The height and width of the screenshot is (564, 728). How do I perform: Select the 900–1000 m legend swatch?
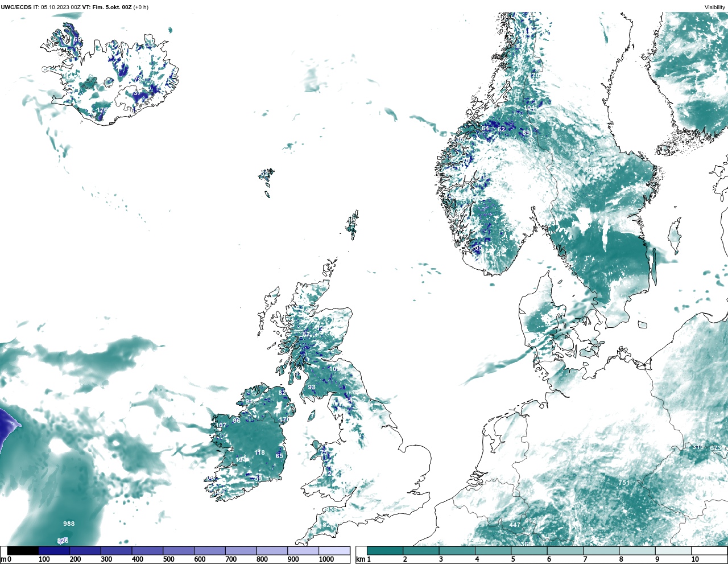[303, 551]
